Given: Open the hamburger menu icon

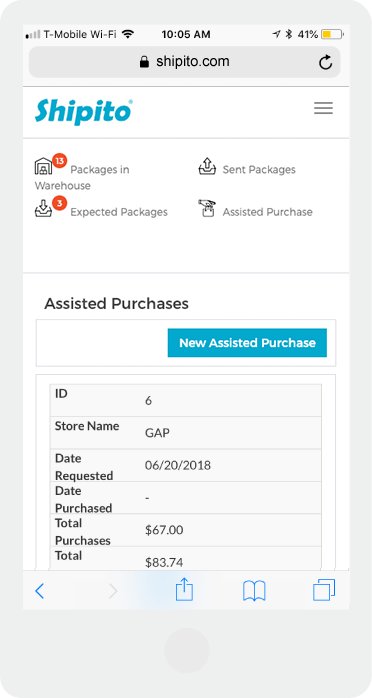Looking at the screenshot, I should tap(323, 108).
